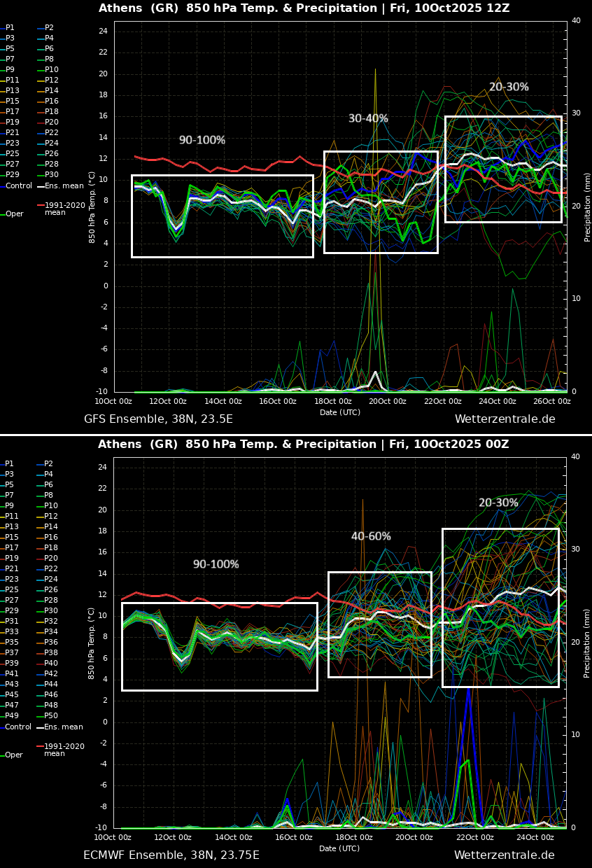
Task: Click 18Oct 00z tick on GFS date axis
Action: [332, 402]
